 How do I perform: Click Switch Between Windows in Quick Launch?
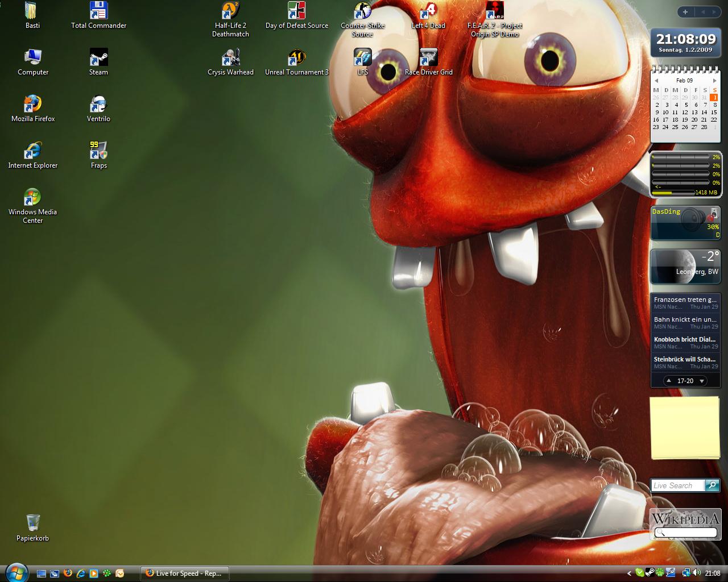[x=55, y=573]
